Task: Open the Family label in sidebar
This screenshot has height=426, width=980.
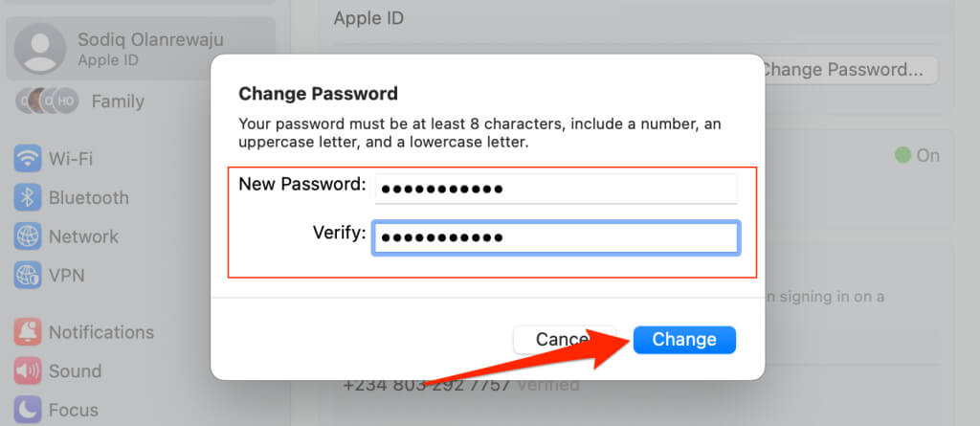Action: (x=118, y=101)
